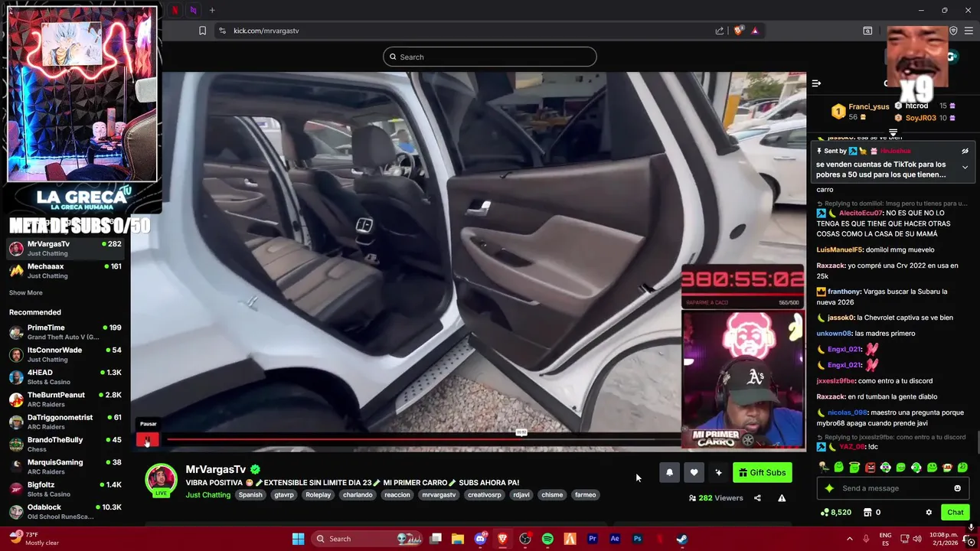Viewport: 980px width, 551px height.
Task: Click the channel points balance 8,520
Action: [836, 512]
